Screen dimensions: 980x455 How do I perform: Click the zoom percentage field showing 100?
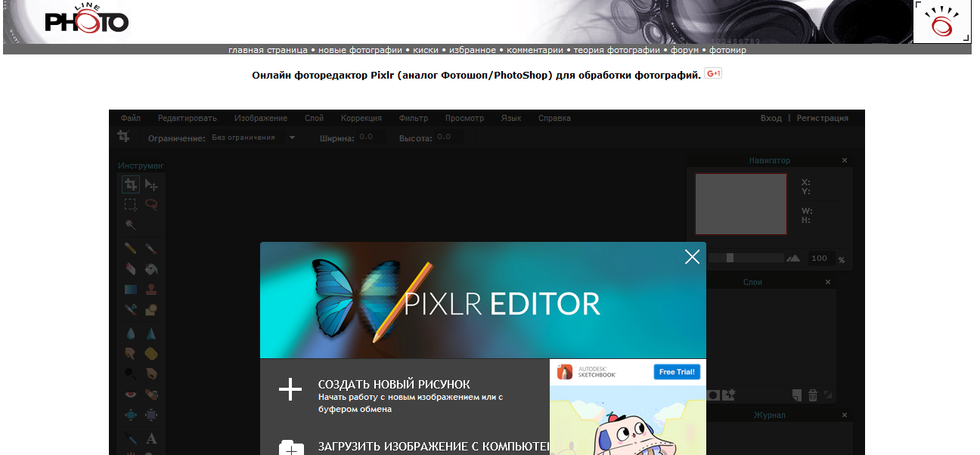point(821,258)
